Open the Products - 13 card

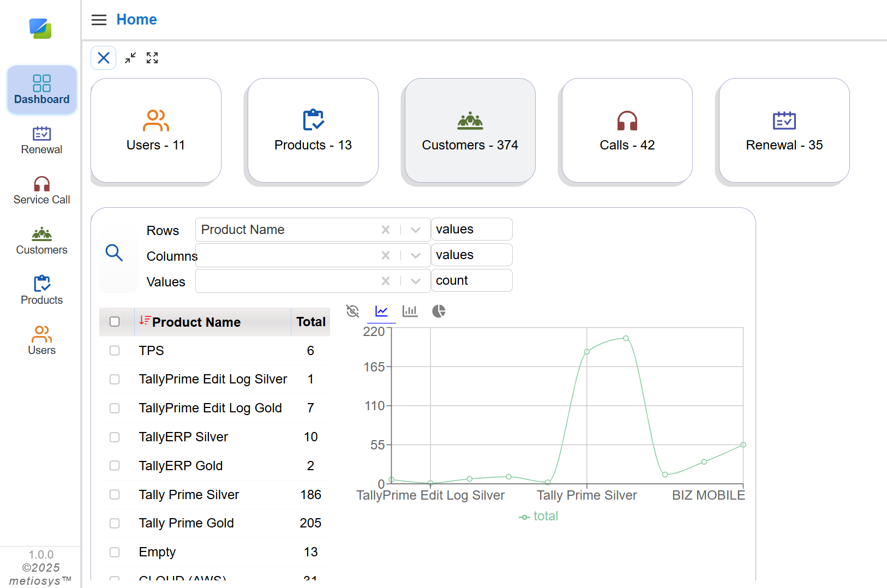tap(313, 130)
